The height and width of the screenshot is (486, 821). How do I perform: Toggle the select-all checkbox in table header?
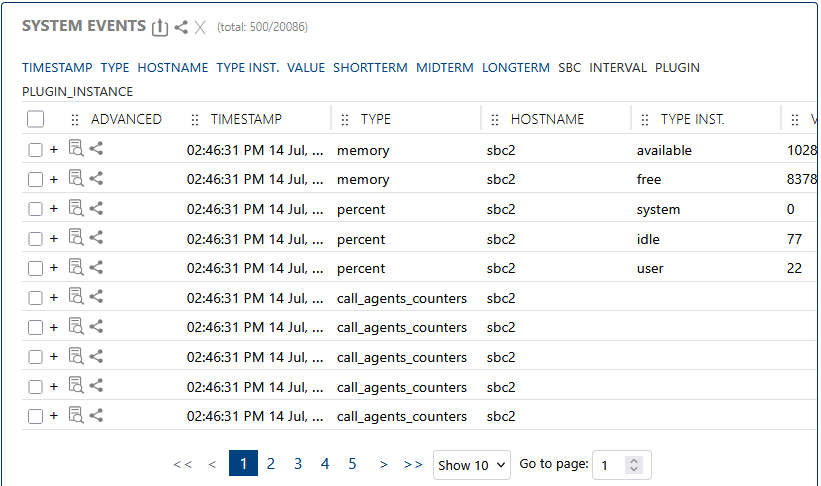(36, 119)
